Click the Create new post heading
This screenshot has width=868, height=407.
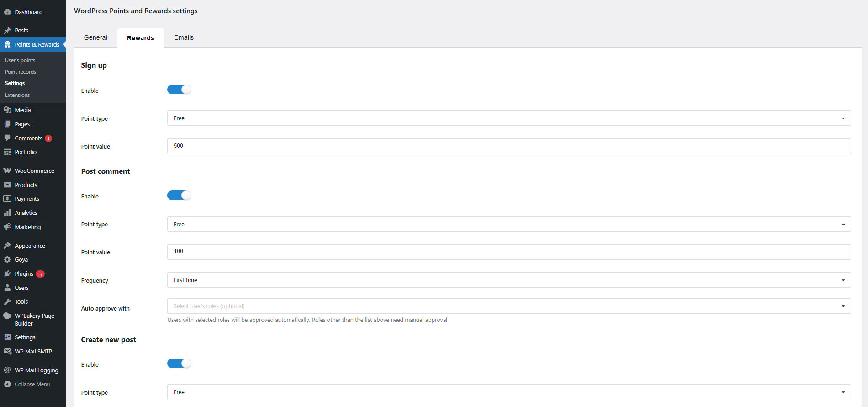(108, 340)
